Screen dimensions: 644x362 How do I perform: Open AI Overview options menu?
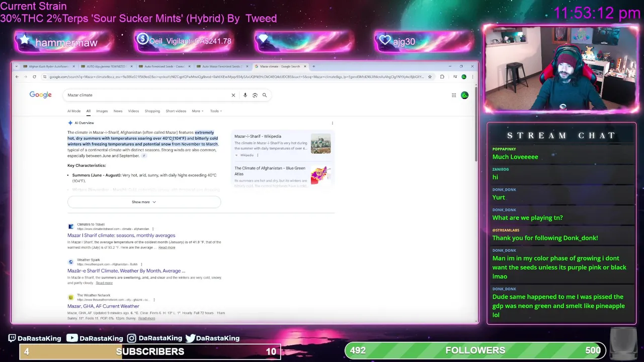point(332,123)
